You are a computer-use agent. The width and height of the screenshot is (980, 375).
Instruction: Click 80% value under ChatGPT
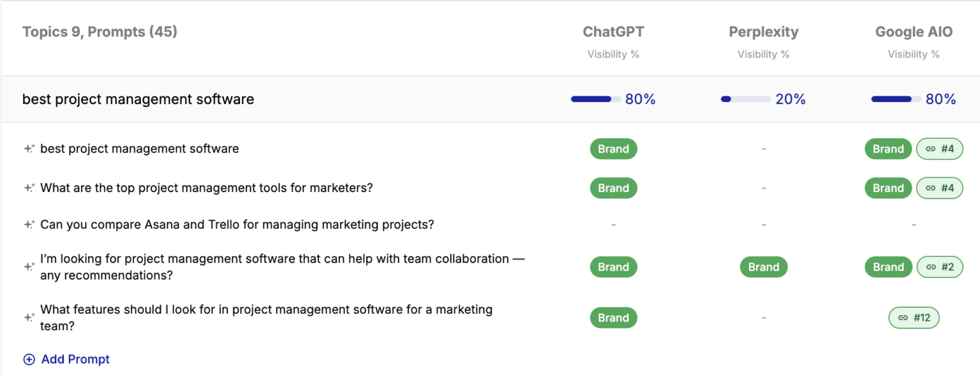tap(641, 99)
